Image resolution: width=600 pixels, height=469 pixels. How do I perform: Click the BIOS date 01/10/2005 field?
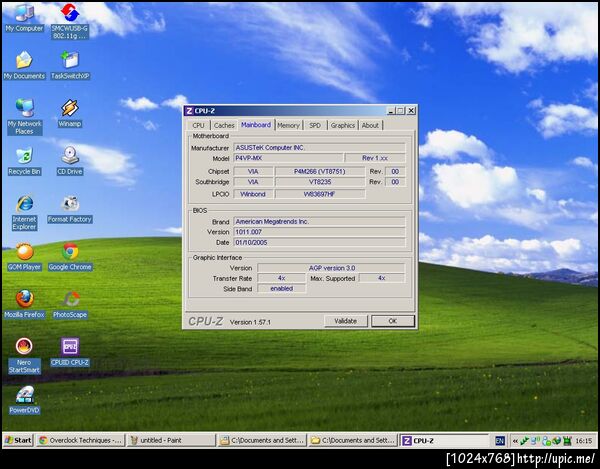pyautogui.click(x=319, y=243)
